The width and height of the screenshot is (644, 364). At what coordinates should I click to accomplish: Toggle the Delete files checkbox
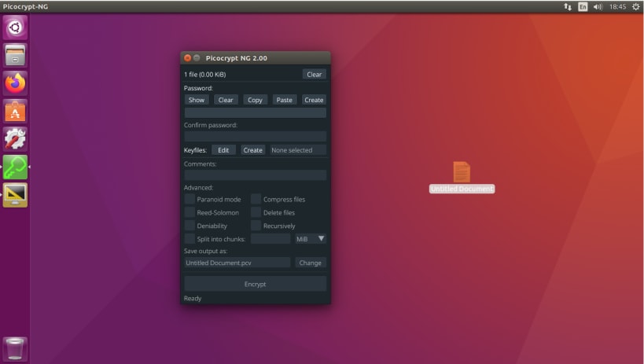(x=256, y=212)
